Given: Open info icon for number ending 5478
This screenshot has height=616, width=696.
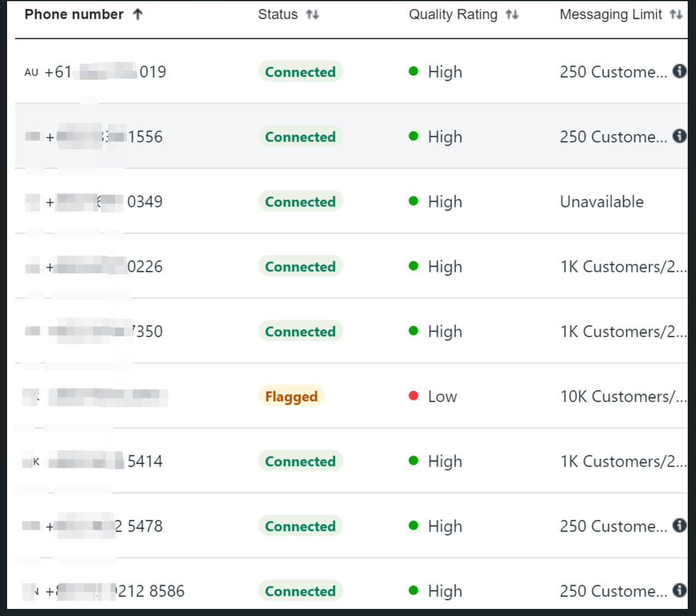Looking at the screenshot, I should coord(679,526).
